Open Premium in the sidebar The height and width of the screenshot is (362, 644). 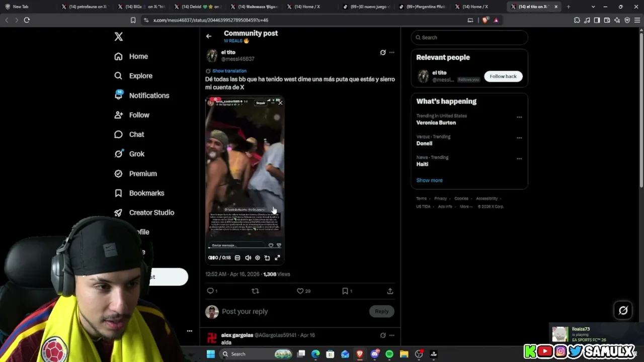pos(136,173)
